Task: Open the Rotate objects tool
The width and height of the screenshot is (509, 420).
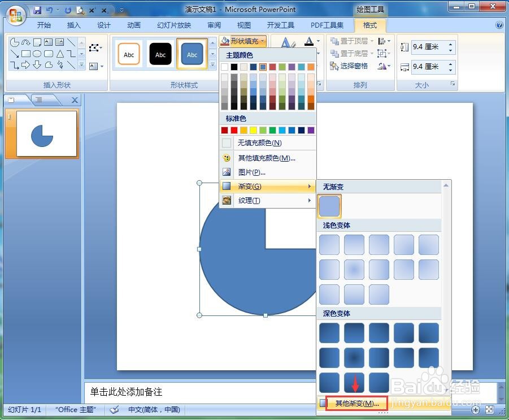Action: tap(384, 66)
